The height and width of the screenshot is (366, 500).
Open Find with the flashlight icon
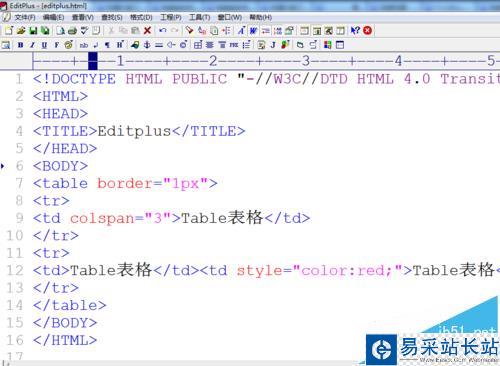[190, 31]
